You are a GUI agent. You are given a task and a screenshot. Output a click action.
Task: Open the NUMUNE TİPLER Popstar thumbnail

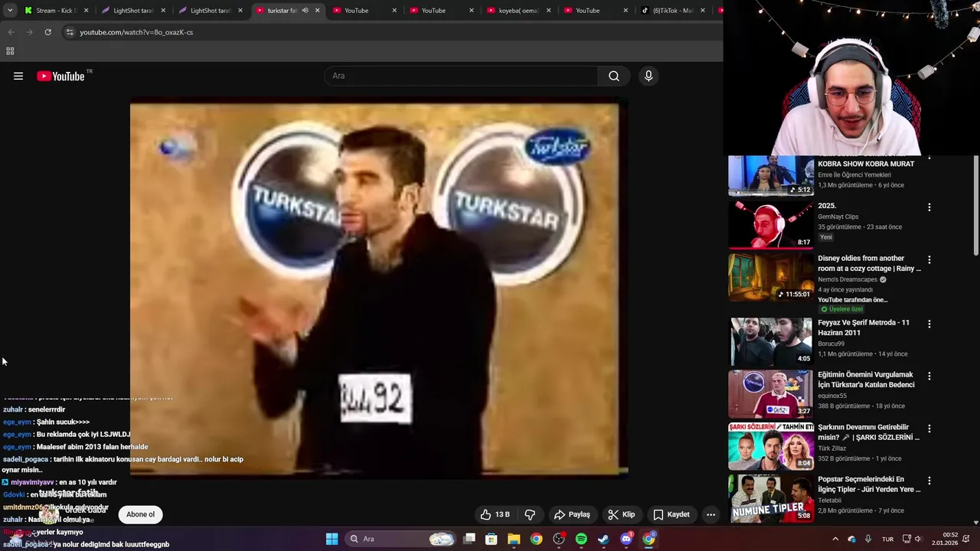pos(770,498)
